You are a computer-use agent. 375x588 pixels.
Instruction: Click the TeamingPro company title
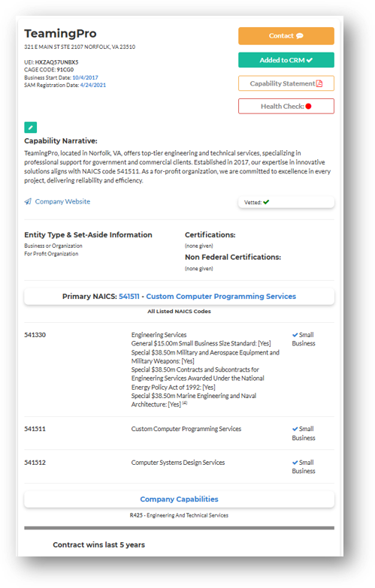60,33
